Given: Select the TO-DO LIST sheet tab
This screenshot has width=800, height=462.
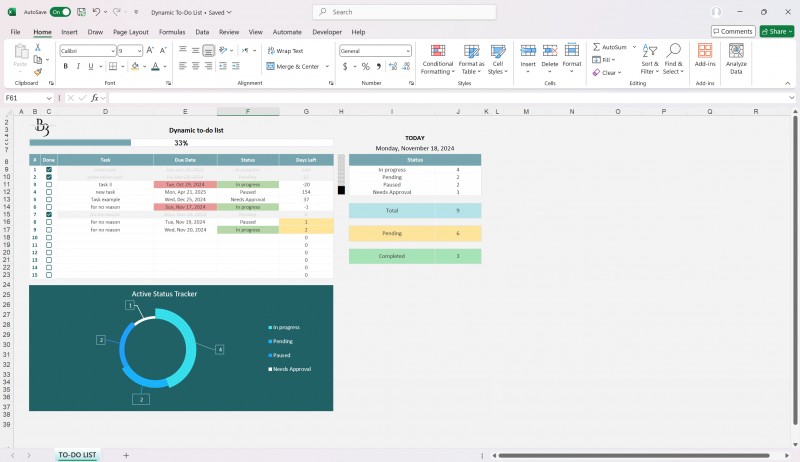Looking at the screenshot, I should click(77, 455).
